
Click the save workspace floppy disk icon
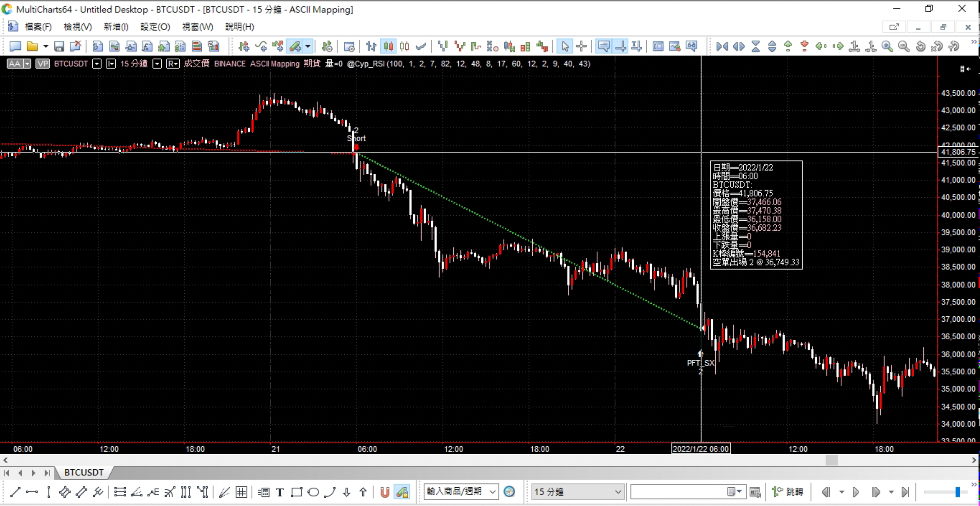[59, 47]
